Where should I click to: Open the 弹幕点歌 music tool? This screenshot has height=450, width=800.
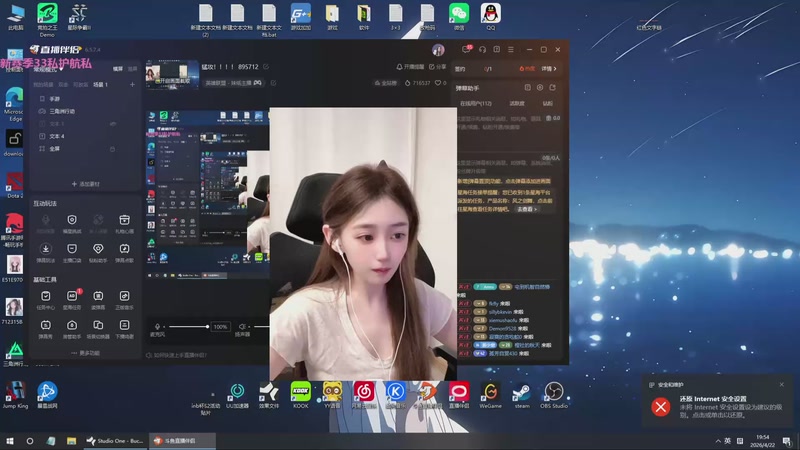click(x=124, y=252)
